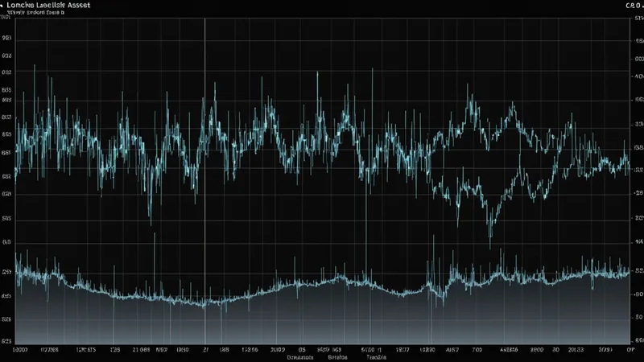The height and width of the screenshot is (362, 644).
Task: Click the legend label starting with "T" below the x-axis
Action: point(376,357)
